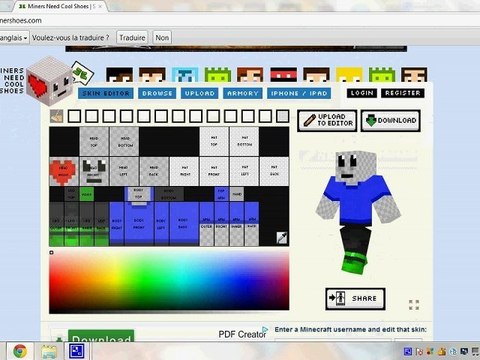Open the blue app icon on taskbar
The height and width of the screenshot is (360, 480).
coord(77,351)
